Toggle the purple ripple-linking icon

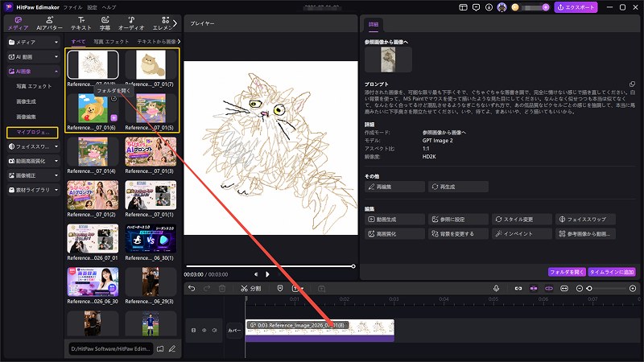point(549,289)
